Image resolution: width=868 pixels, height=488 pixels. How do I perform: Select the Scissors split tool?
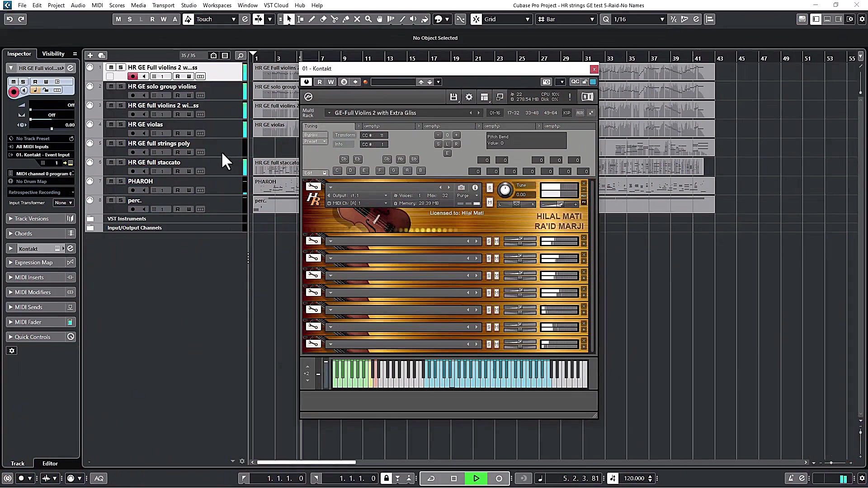(x=335, y=19)
